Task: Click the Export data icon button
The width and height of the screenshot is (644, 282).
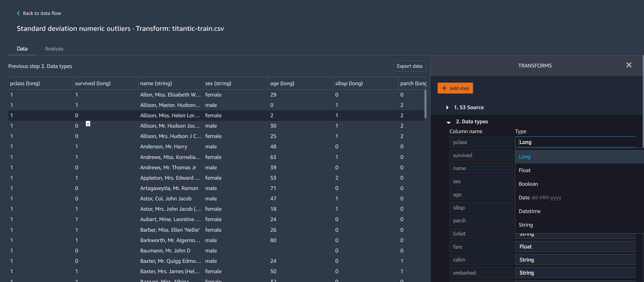Action: pos(410,66)
